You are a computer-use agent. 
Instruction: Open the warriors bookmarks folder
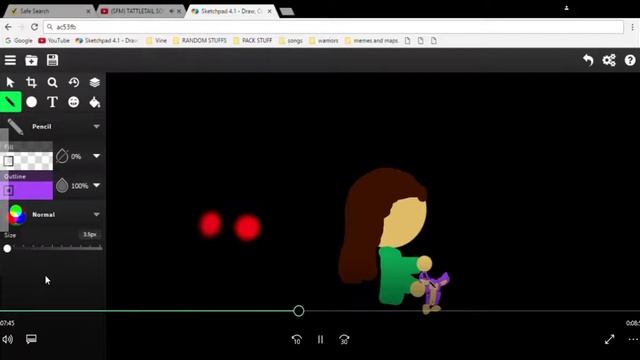pos(324,40)
